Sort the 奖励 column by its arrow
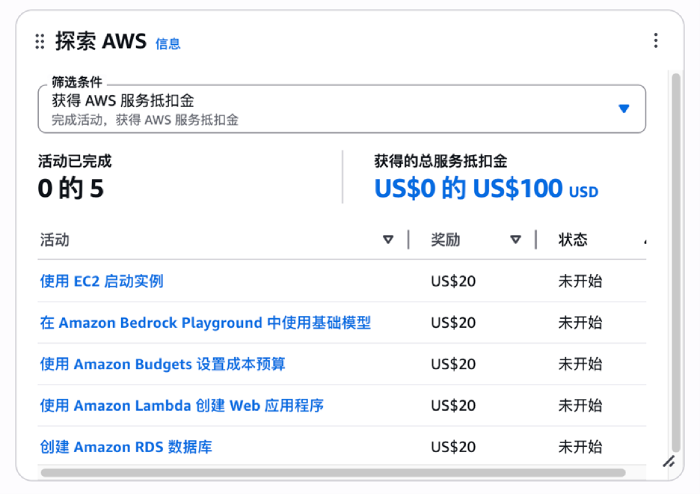This screenshot has height=494, width=700. click(x=515, y=240)
